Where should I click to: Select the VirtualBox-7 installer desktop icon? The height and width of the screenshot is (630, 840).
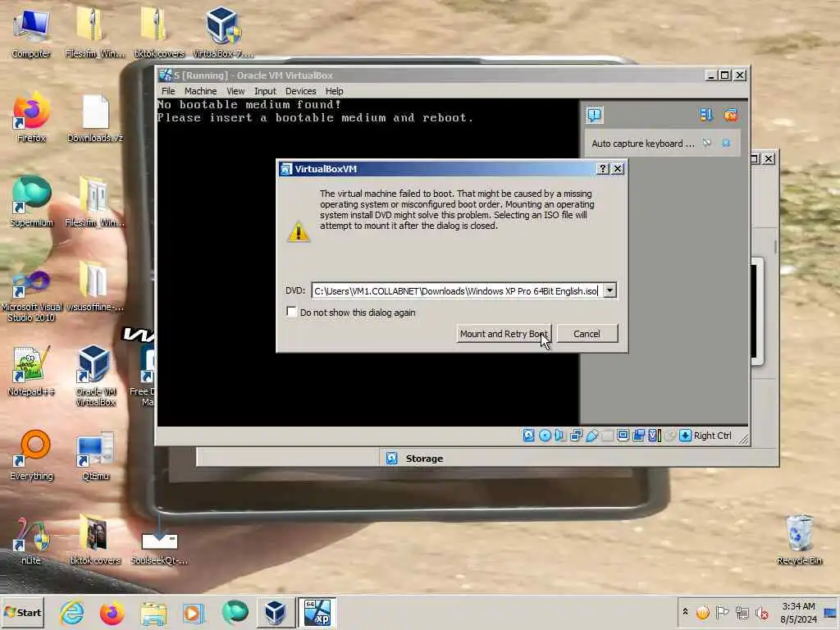coord(222,32)
